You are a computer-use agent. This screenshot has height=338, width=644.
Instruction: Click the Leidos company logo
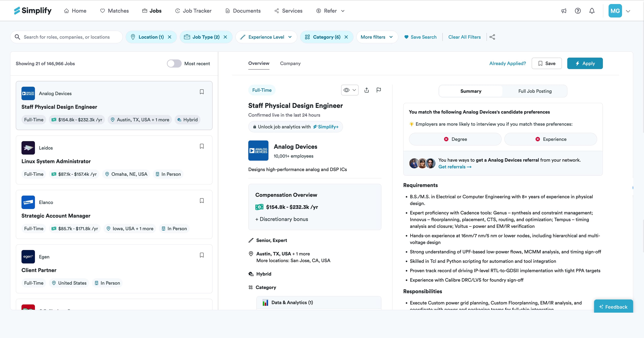point(28,148)
